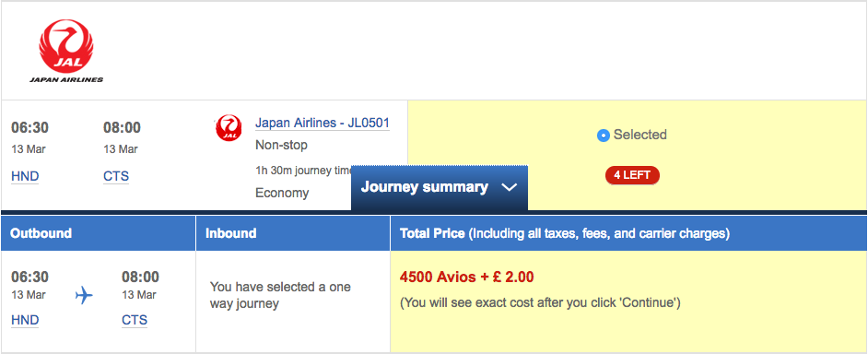The image size is (868, 354).
Task: Toggle the Journey summary tab
Action: click(439, 187)
